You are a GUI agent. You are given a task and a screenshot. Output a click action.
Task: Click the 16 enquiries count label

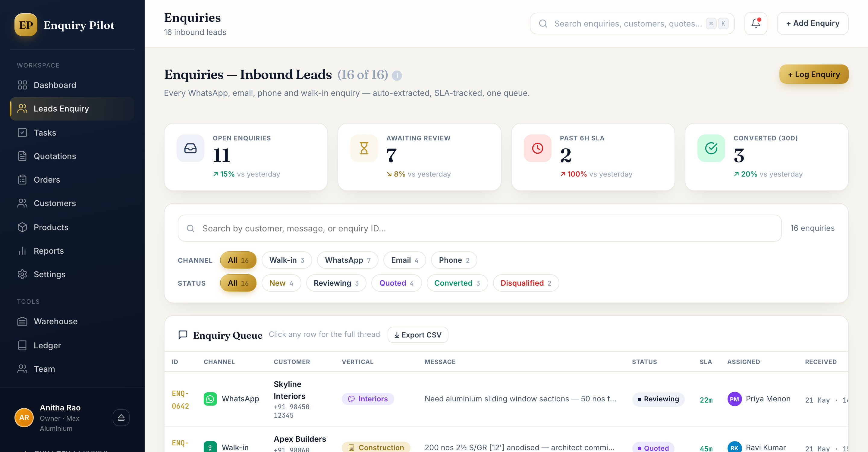pyautogui.click(x=813, y=228)
